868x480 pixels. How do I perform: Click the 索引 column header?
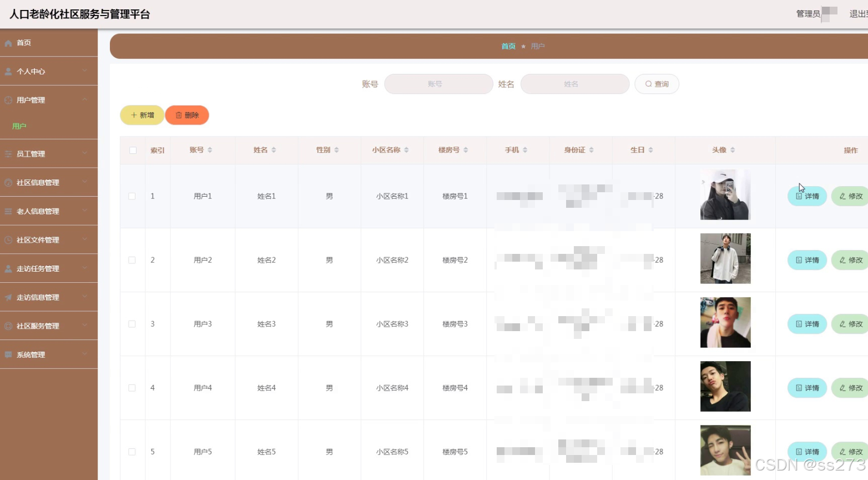coord(158,150)
